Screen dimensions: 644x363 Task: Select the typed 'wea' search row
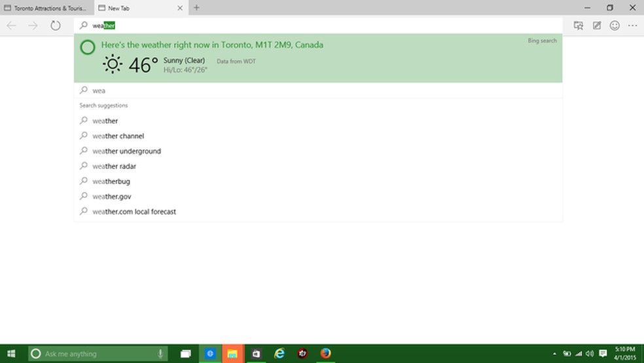(x=318, y=90)
